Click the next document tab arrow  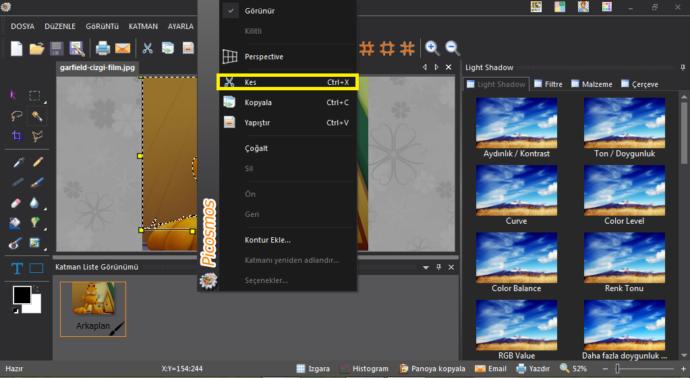[x=436, y=67]
